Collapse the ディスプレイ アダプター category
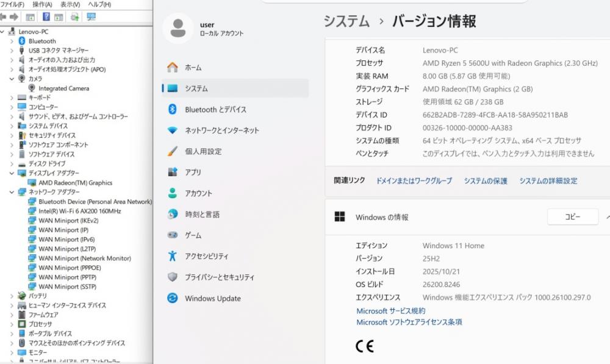Screen dimensions: 610x364 click(x=12, y=173)
